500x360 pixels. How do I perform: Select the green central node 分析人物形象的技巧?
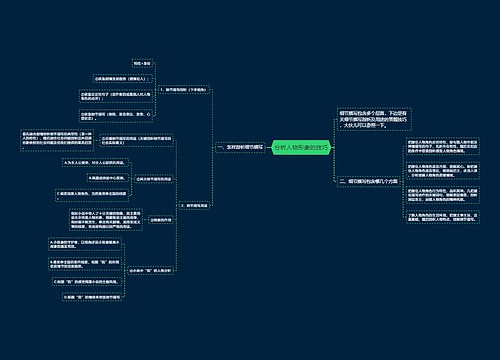click(x=301, y=147)
